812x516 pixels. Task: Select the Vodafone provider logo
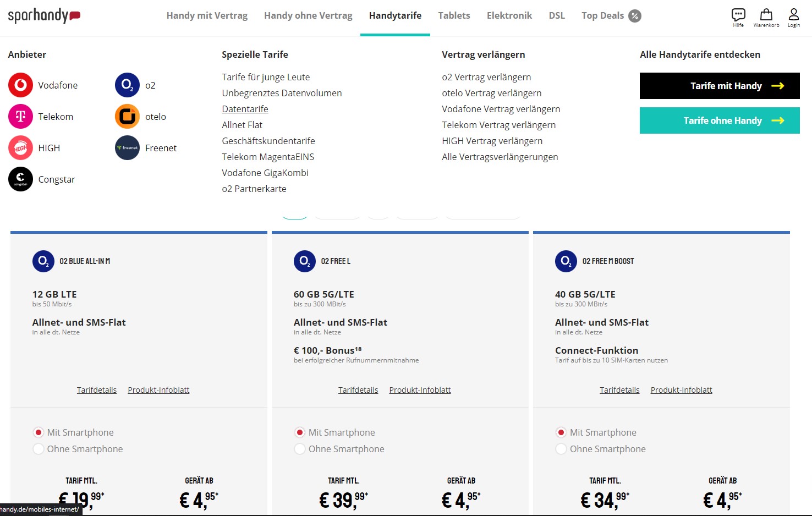click(x=21, y=85)
